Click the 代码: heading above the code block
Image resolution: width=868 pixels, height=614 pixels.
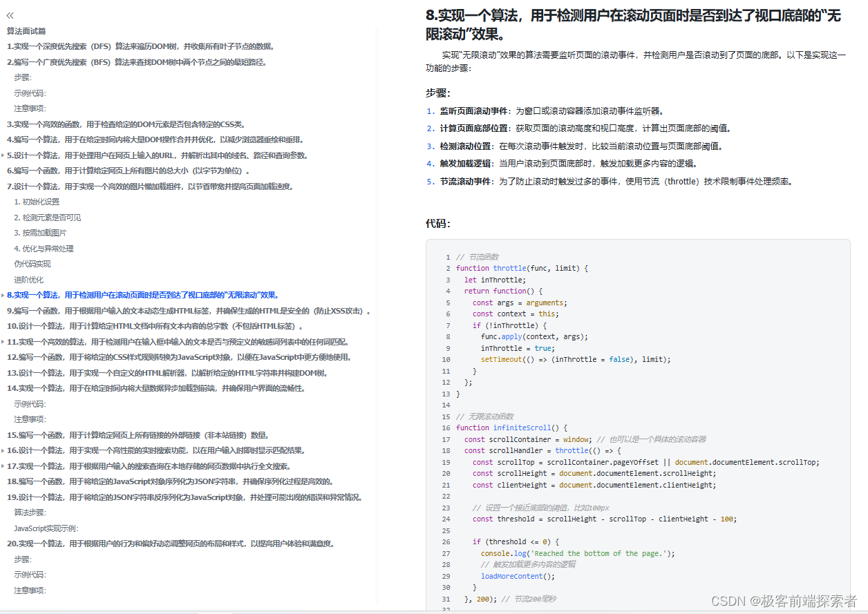pos(438,224)
